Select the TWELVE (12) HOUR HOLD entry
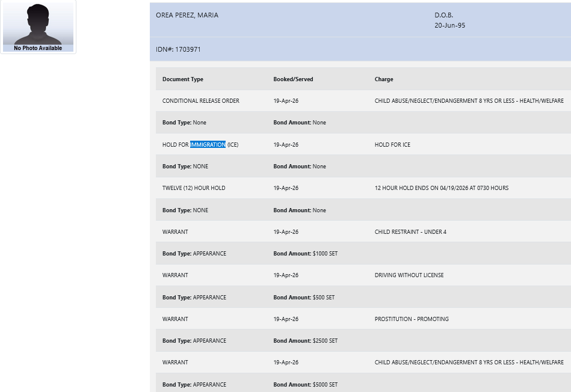 (x=193, y=188)
